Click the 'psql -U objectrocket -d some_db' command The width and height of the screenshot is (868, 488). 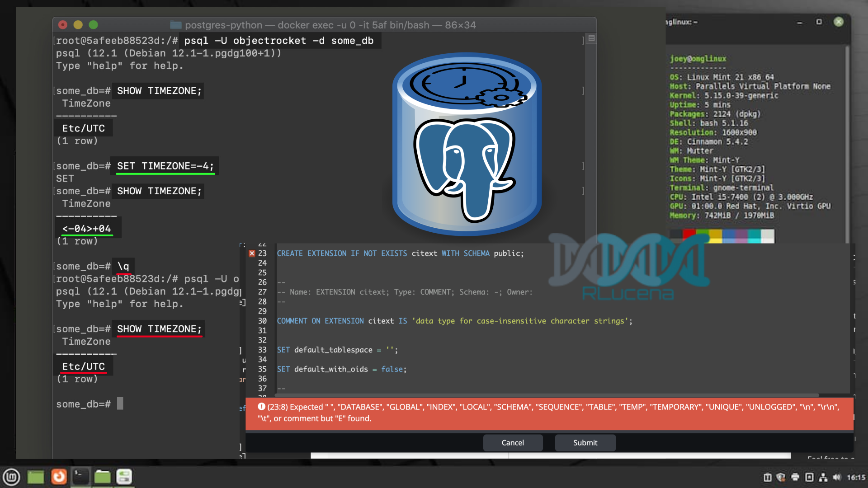(x=278, y=41)
